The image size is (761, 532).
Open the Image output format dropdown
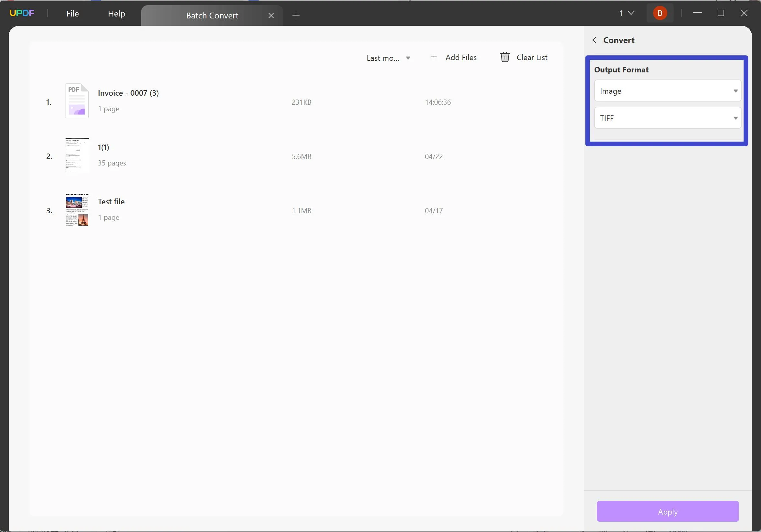point(668,91)
